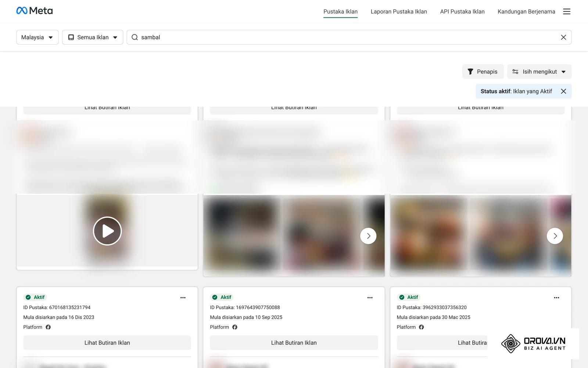
Task: Advance the middle ad carousel arrow
Action: [x=368, y=236]
